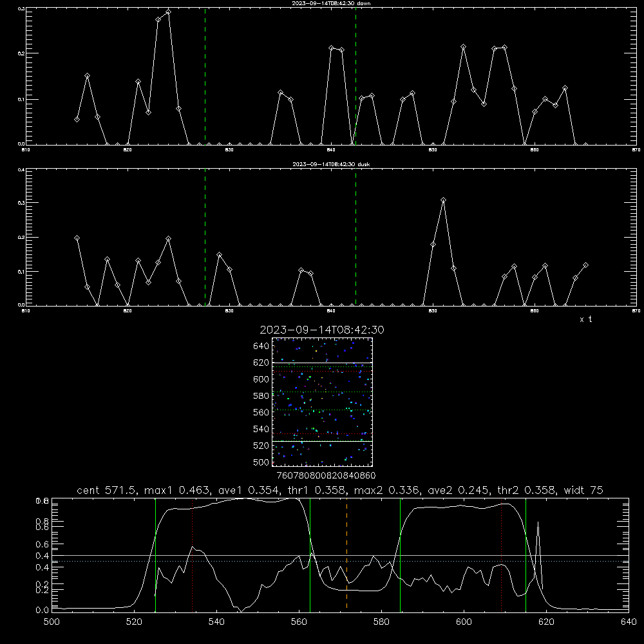
Task: Click the green vertical line near 563
Action: tap(310, 554)
